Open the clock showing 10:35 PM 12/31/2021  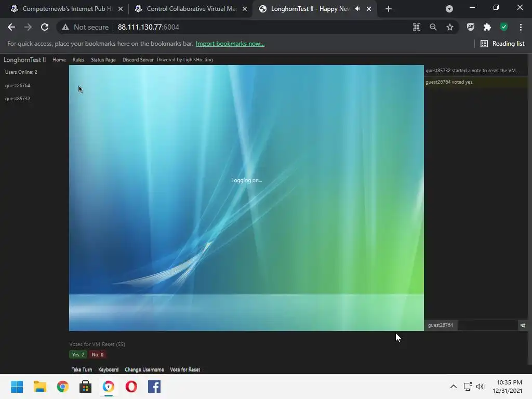pyautogui.click(x=507, y=387)
